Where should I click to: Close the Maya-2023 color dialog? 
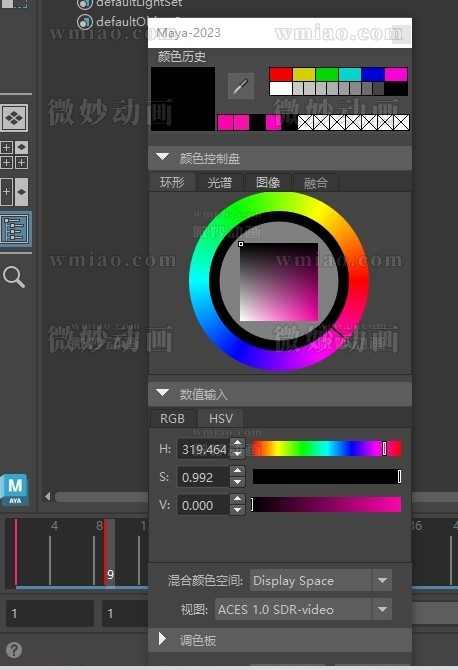tap(401, 33)
